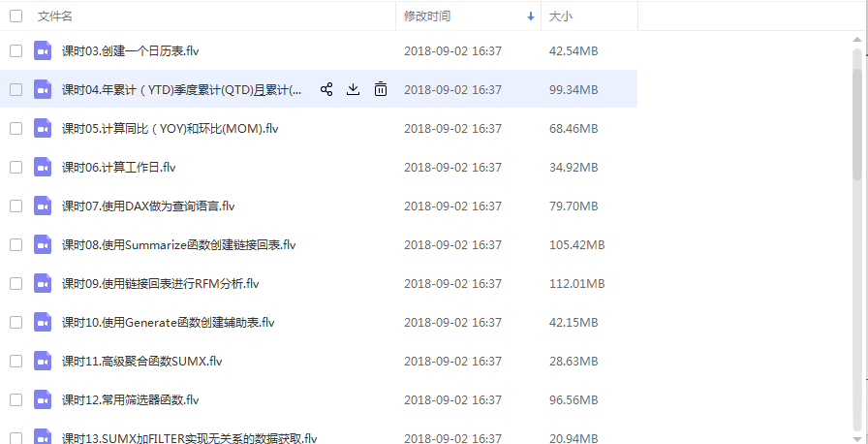This screenshot has width=868, height=444.
Task: Click the 105.42MB size of 课时08
Action: click(576, 244)
